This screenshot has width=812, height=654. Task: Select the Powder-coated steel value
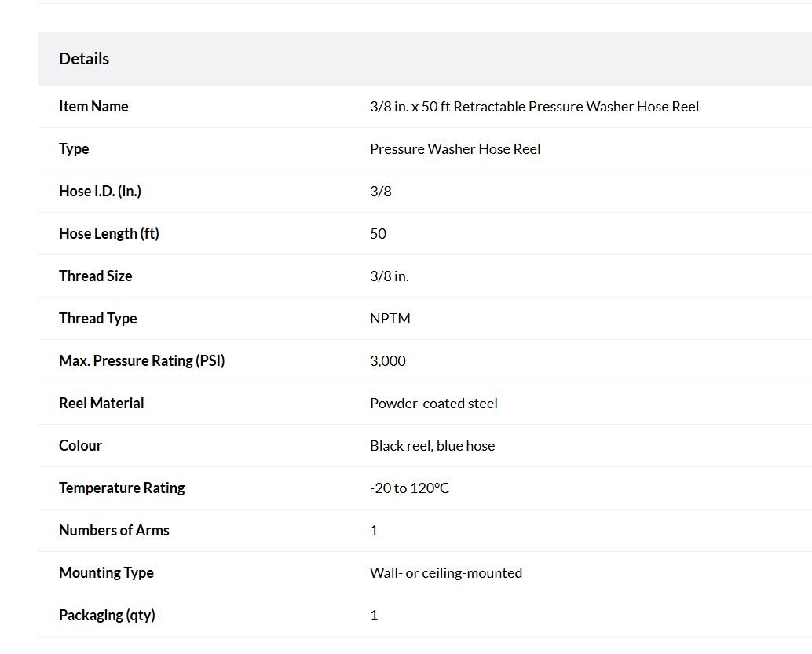click(x=434, y=404)
